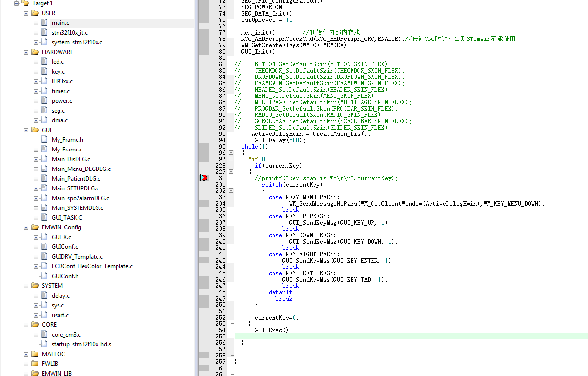Fold the switch block at line 232

pos(231,191)
